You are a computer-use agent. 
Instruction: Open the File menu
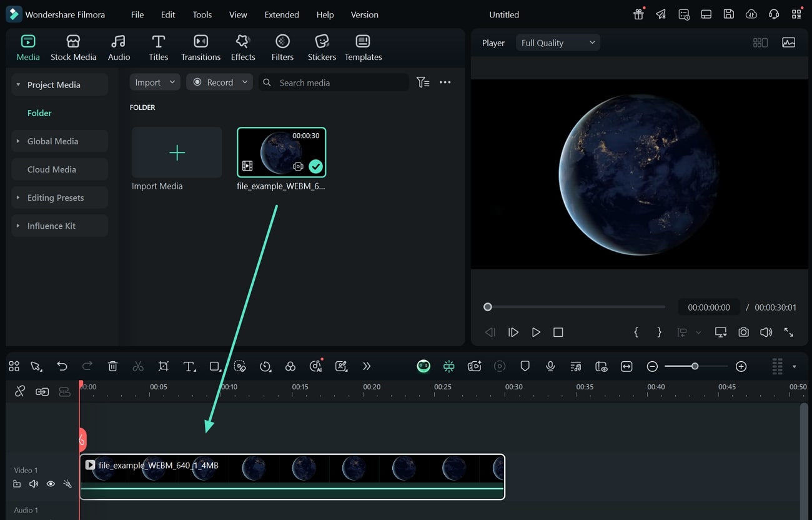tap(137, 14)
